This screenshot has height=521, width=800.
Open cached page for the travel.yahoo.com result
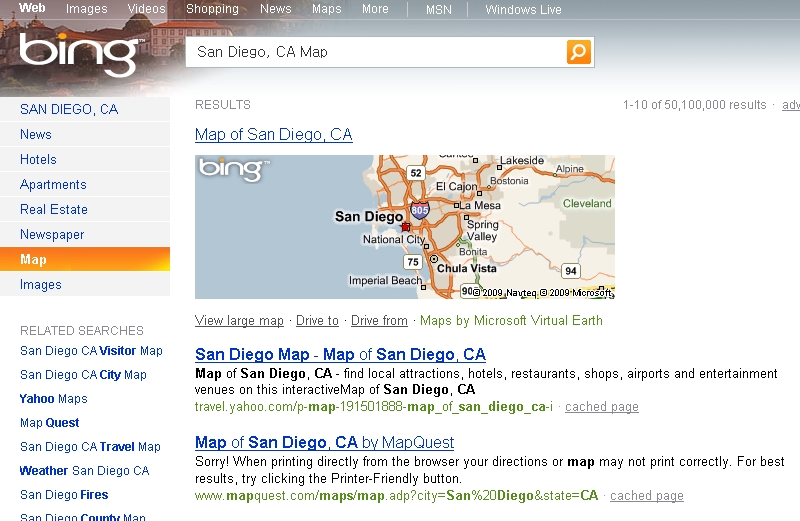tap(602, 407)
